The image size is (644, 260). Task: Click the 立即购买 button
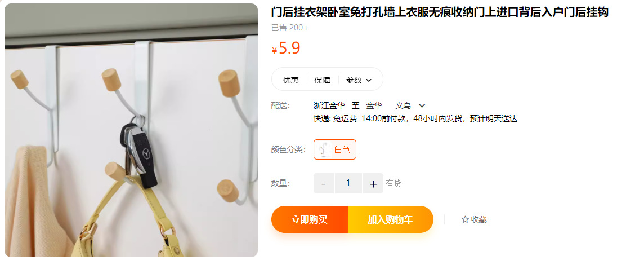(309, 220)
